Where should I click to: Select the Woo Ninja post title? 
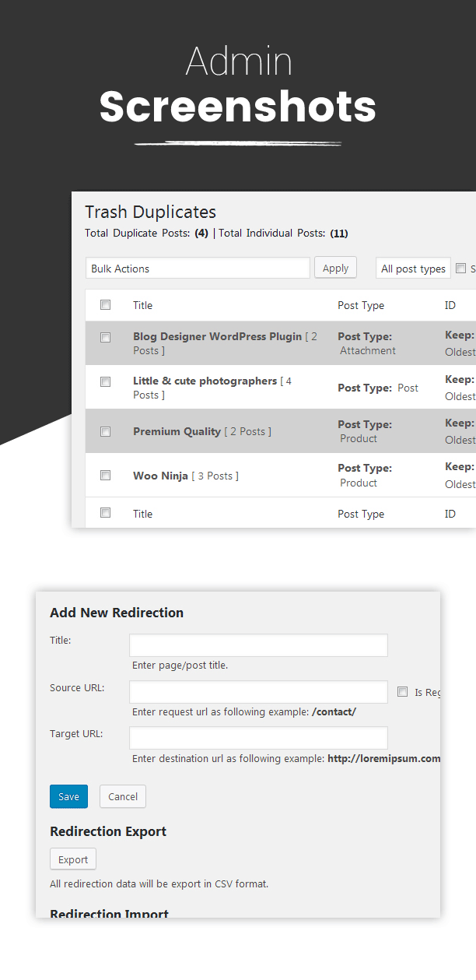pos(160,475)
